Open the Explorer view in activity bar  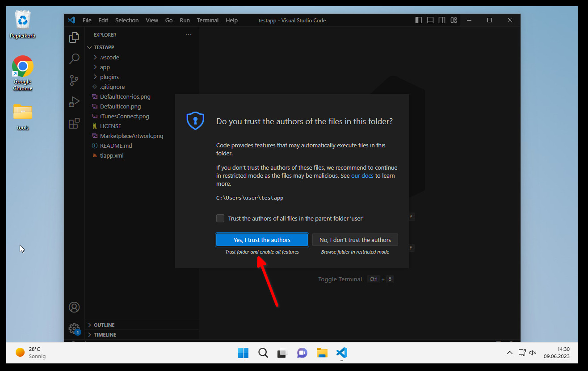[x=74, y=38]
